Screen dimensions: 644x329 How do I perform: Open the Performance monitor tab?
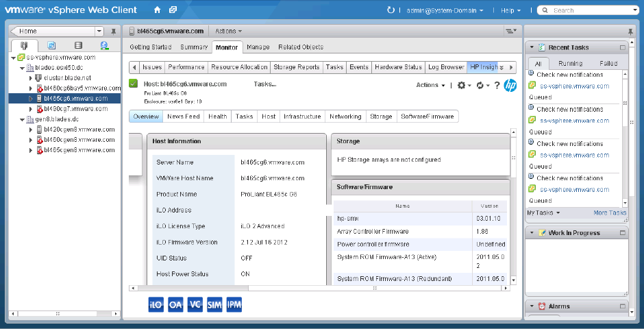[x=186, y=67]
